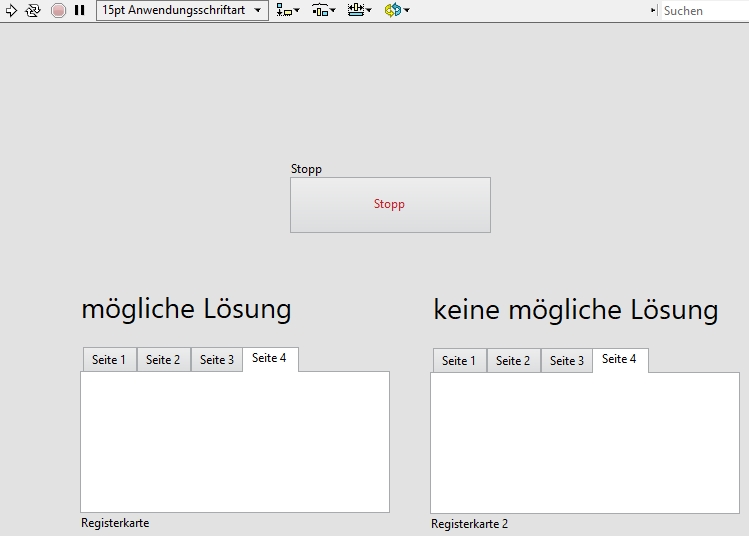Click the Run Continuously icon
The width and height of the screenshot is (749, 536).
[33, 10]
